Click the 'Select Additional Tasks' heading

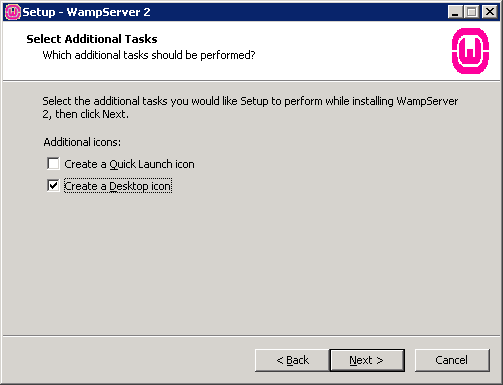click(x=92, y=39)
